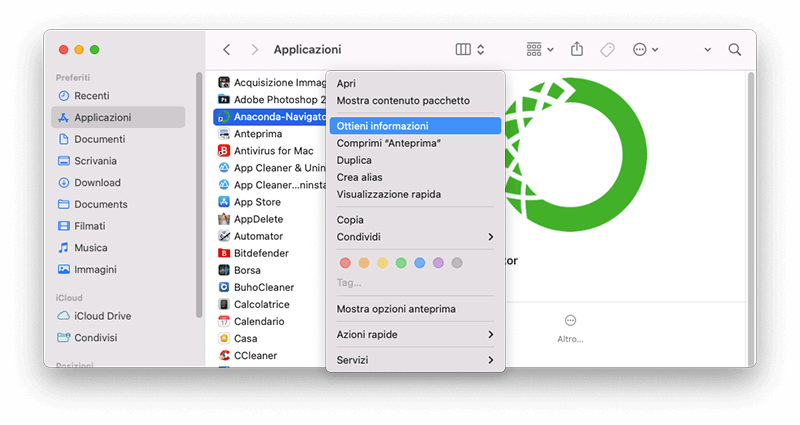This screenshot has width=800, height=425.
Task: Choose Comprimi "Anteprima"
Action: pyautogui.click(x=415, y=143)
